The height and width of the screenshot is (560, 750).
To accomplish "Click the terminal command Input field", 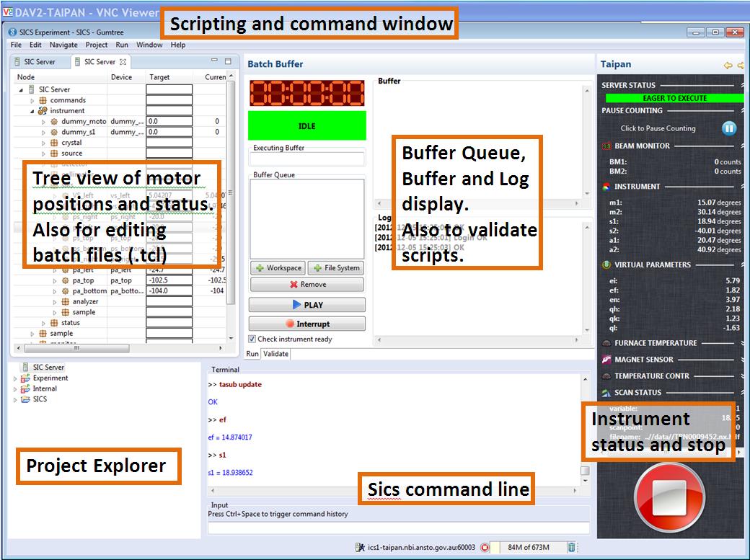I will coord(398,528).
